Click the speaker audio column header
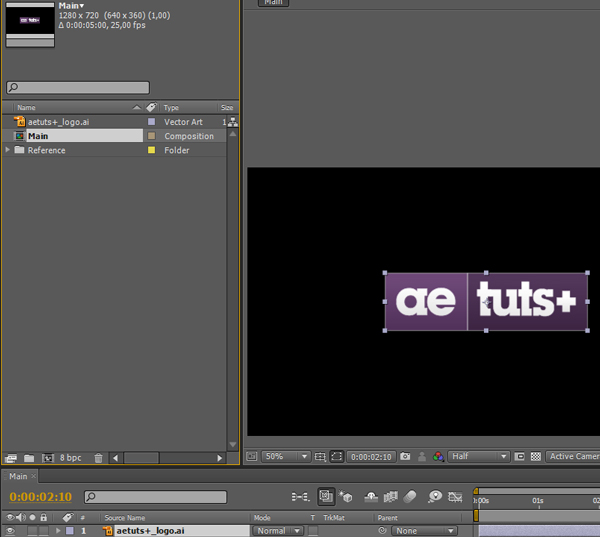The height and width of the screenshot is (537, 600). [x=21, y=517]
